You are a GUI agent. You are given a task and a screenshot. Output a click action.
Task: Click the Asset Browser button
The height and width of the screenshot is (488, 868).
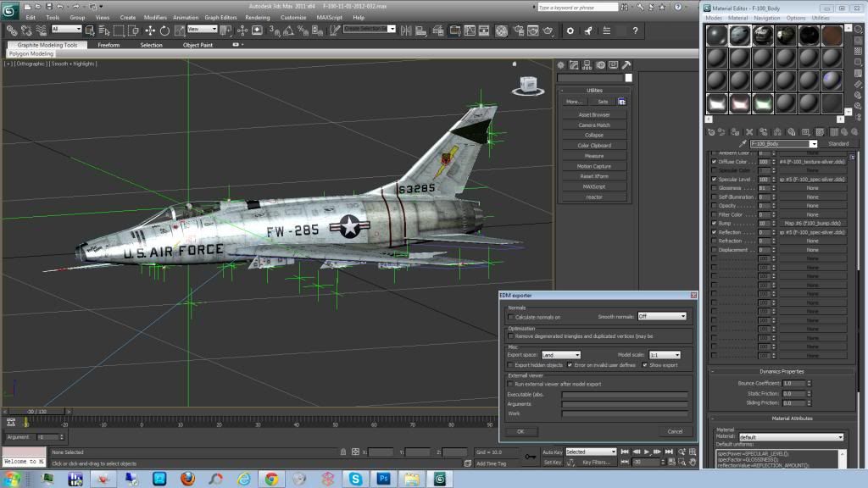coord(594,113)
